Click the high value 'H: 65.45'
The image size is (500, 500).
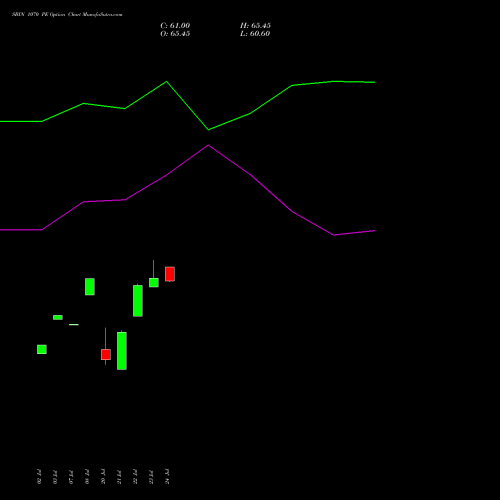click(x=255, y=26)
